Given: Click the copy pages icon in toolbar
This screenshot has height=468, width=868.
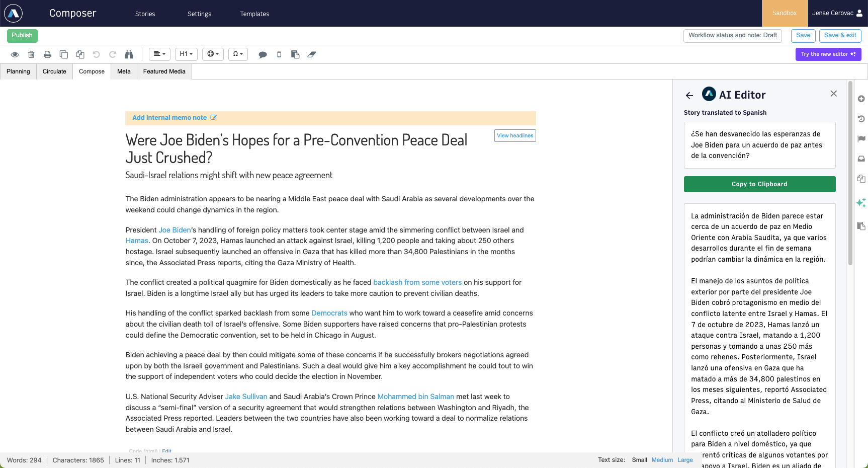Looking at the screenshot, I should (x=80, y=54).
